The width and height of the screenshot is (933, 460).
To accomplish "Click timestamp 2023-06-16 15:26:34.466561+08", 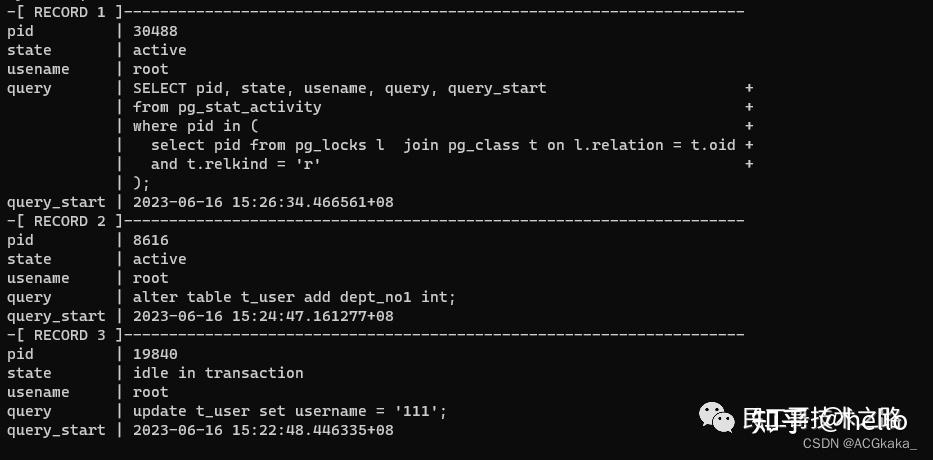I will (263, 202).
